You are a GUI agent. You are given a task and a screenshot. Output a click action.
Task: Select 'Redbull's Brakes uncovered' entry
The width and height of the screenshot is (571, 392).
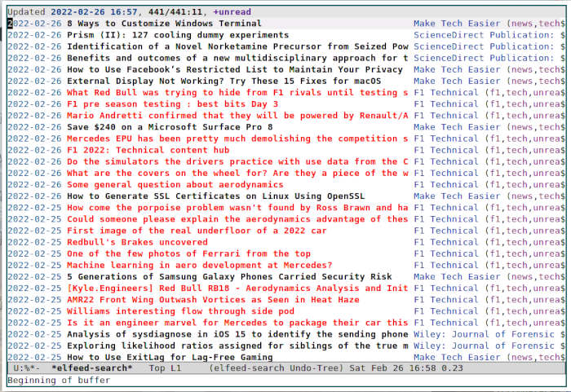click(137, 242)
